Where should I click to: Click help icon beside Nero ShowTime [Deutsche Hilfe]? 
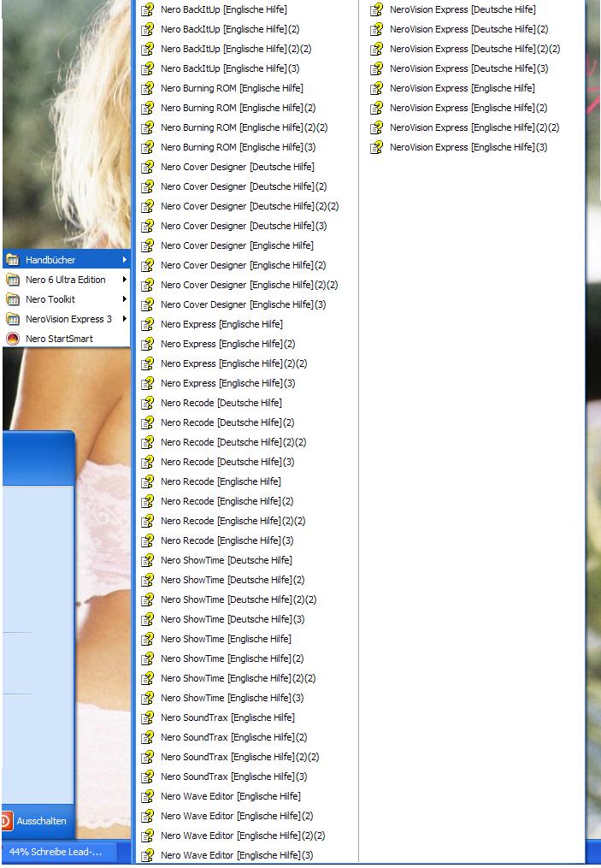pos(147,560)
